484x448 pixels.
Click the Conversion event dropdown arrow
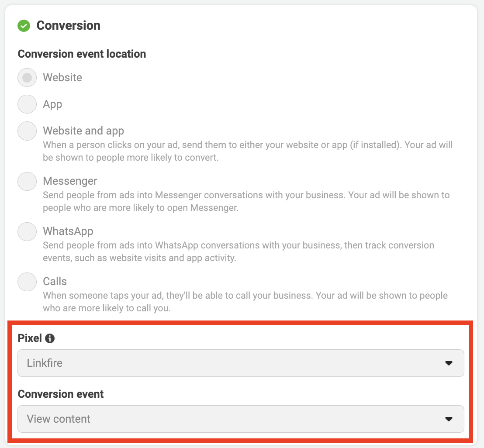tap(449, 419)
